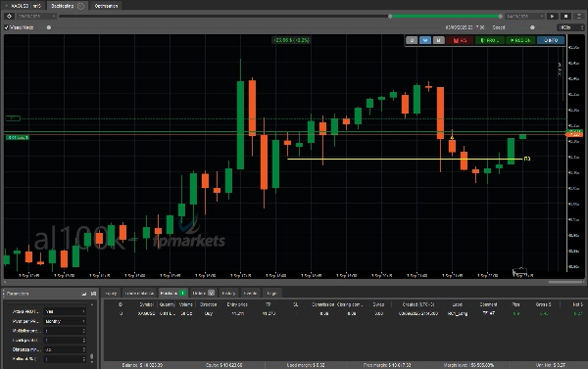Open the History tab
This screenshot has width=588, height=369.
tap(228, 293)
